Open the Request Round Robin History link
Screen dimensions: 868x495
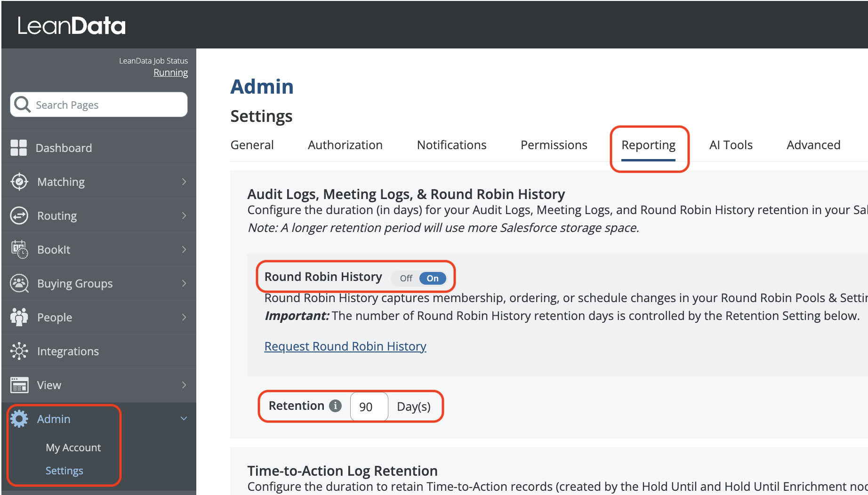pos(345,346)
